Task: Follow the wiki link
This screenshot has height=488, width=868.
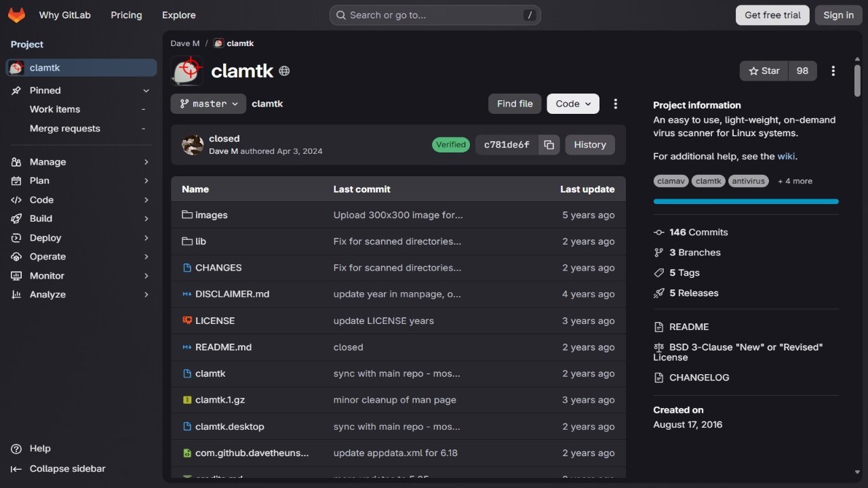Action: point(786,156)
